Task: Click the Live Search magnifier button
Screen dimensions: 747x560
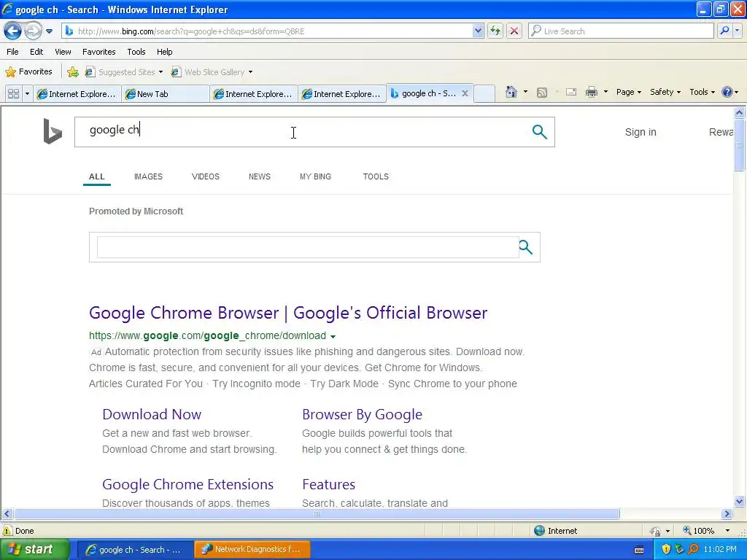Action: pyautogui.click(x=724, y=31)
